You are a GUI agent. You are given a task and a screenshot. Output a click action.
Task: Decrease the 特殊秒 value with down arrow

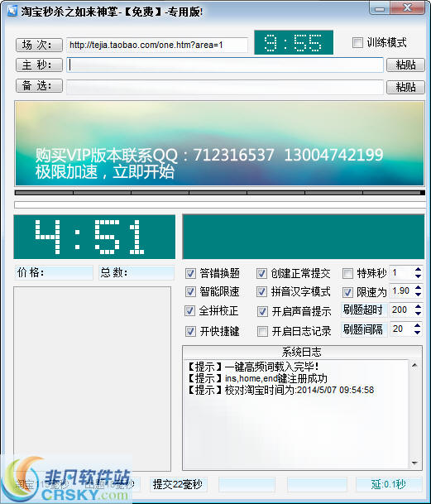point(418,276)
